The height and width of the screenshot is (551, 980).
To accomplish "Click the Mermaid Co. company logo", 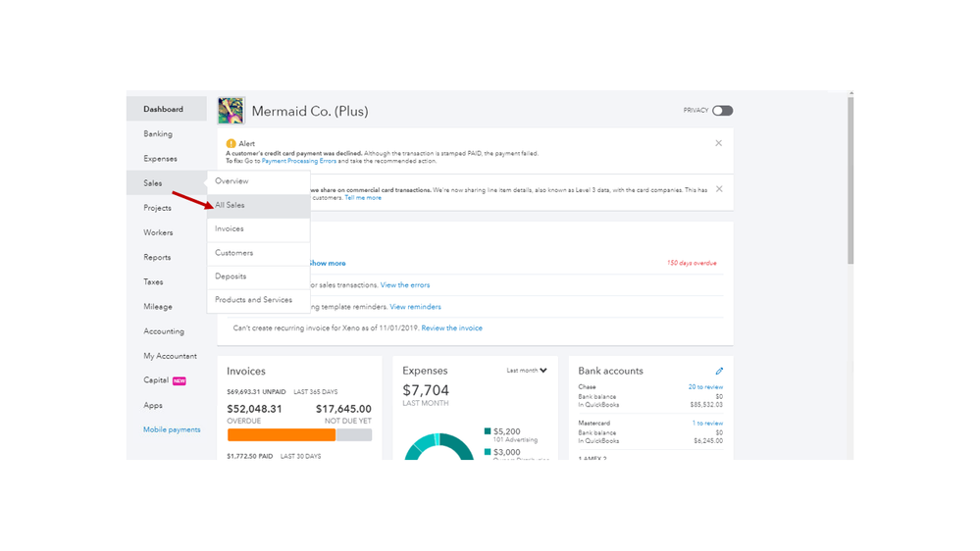I will (232, 111).
